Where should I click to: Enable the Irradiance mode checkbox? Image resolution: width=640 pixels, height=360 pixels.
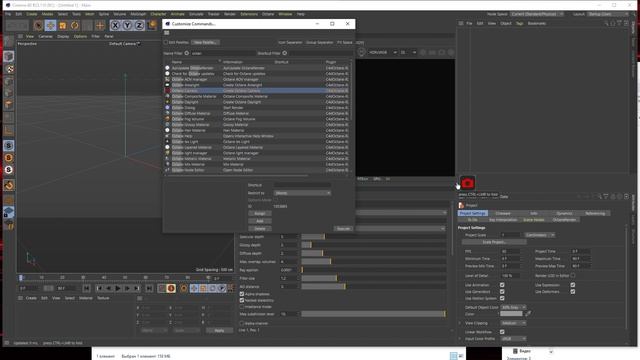tap(242, 307)
